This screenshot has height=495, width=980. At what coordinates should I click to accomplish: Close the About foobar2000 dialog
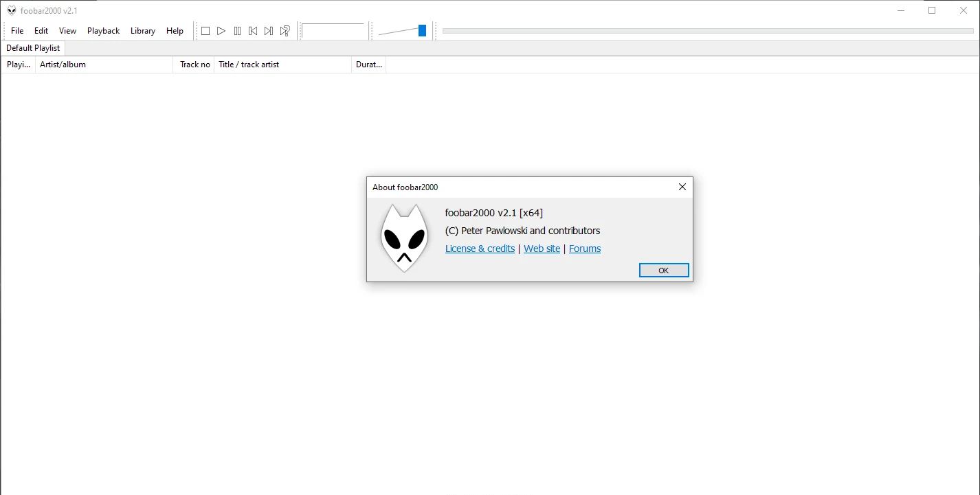(682, 187)
